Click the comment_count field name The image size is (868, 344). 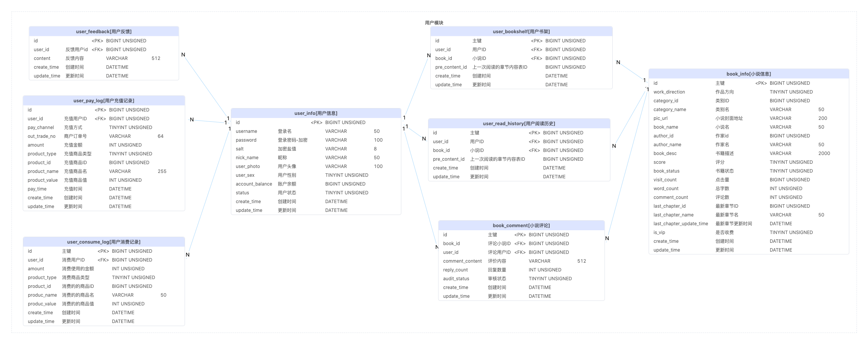(x=671, y=197)
